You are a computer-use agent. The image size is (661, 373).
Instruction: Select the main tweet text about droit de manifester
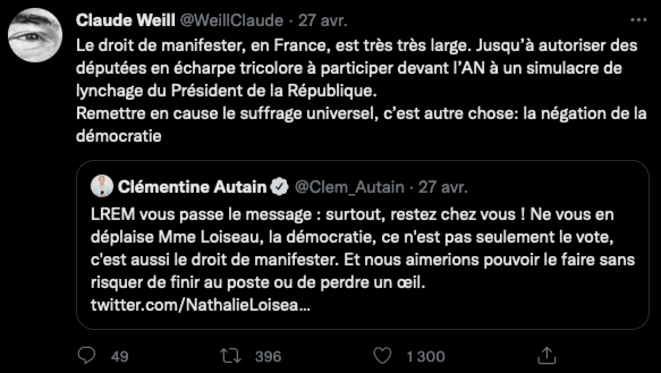click(361, 90)
